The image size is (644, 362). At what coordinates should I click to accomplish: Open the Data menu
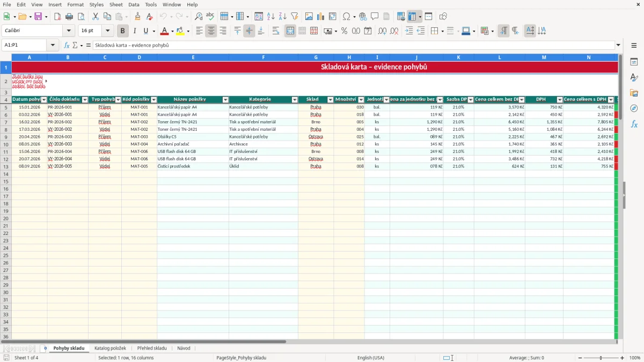coord(134,4)
